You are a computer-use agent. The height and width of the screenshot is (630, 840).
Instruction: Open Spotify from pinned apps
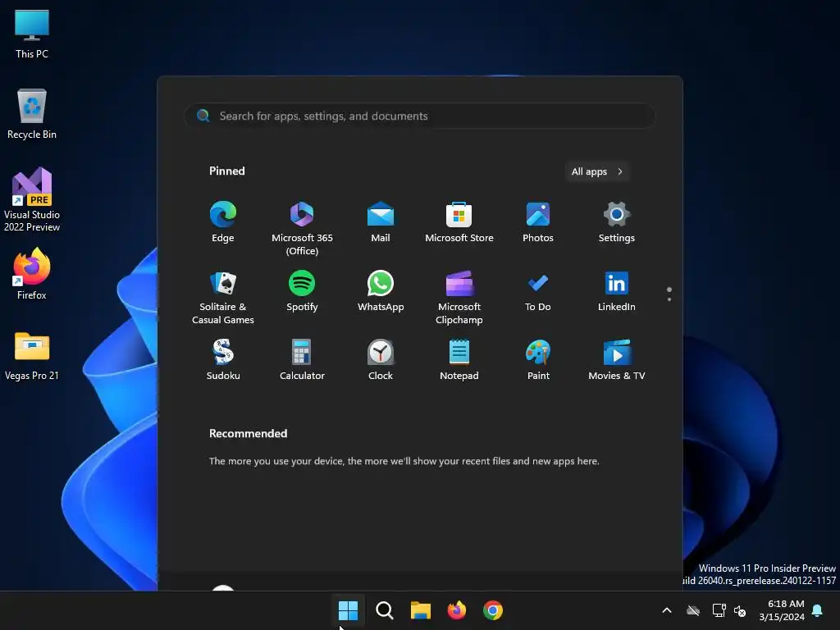pyautogui.click(x=302, y=291)
